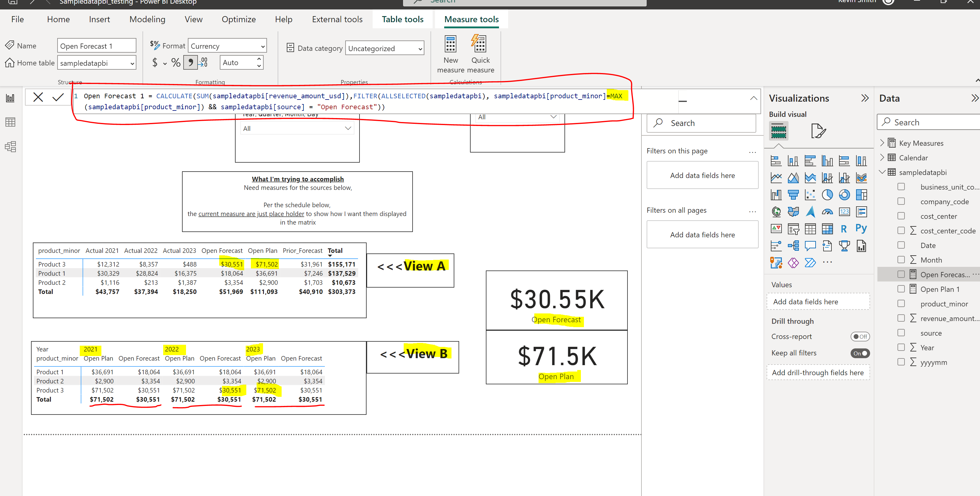Add a slicer visual
980x496 pixels.
[793, 229]
